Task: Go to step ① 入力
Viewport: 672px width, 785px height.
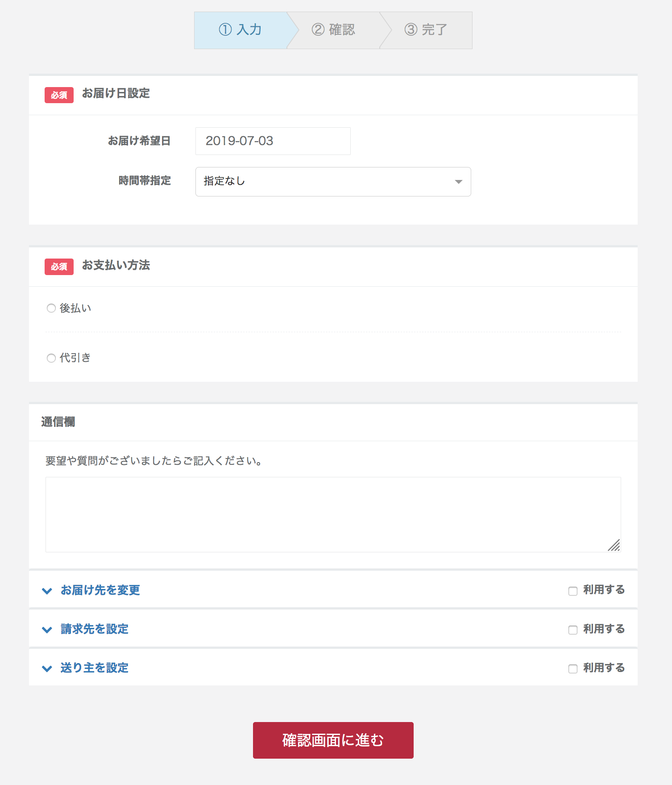Action: (x=240, y=30)
